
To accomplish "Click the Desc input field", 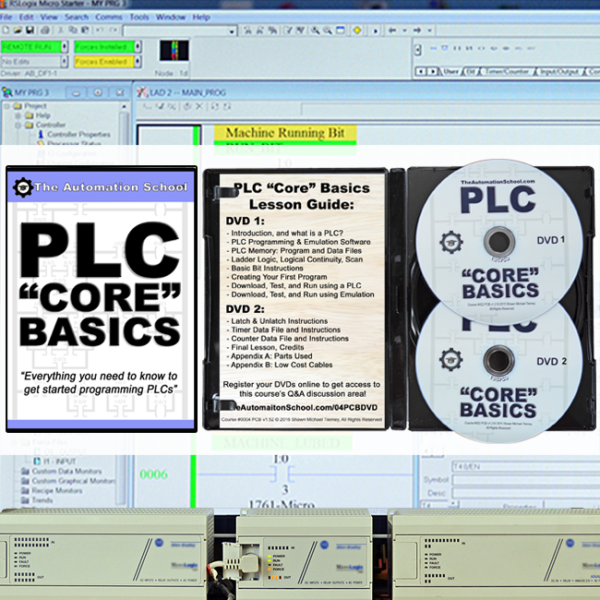I will pyautogui.click(x=526, y=493).
